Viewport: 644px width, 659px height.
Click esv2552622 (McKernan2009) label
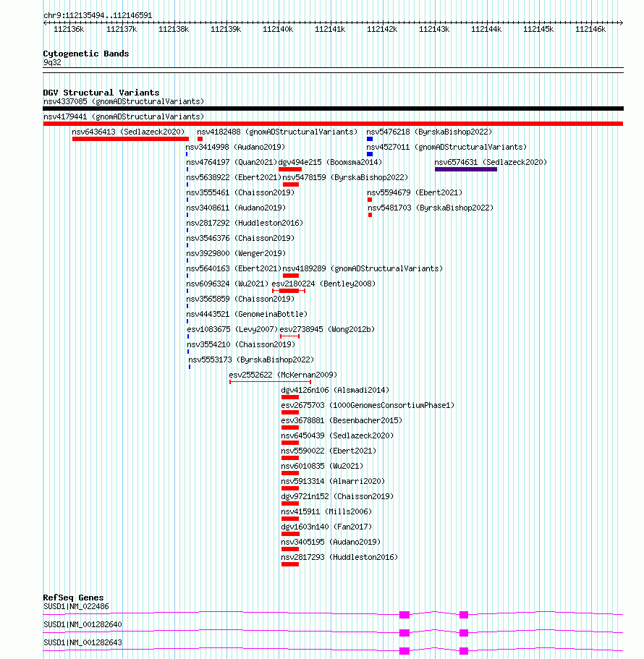tap(283, 374)
